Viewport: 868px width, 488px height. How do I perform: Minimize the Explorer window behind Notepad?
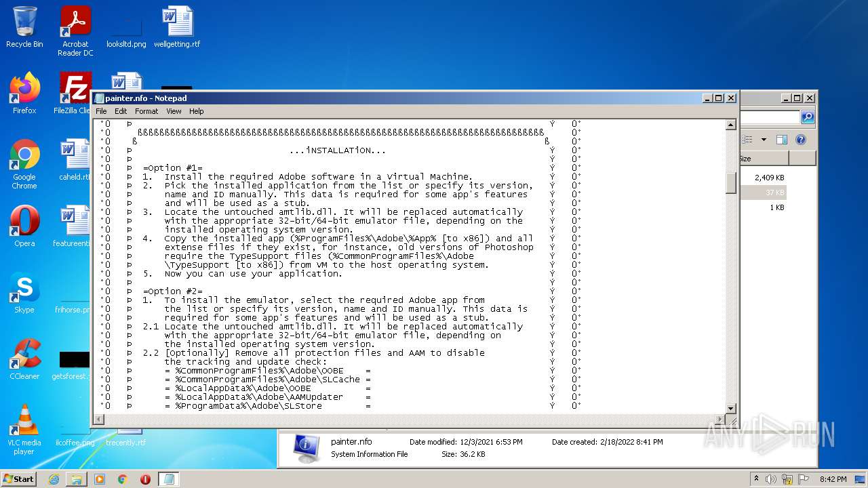tap(786, 98)
